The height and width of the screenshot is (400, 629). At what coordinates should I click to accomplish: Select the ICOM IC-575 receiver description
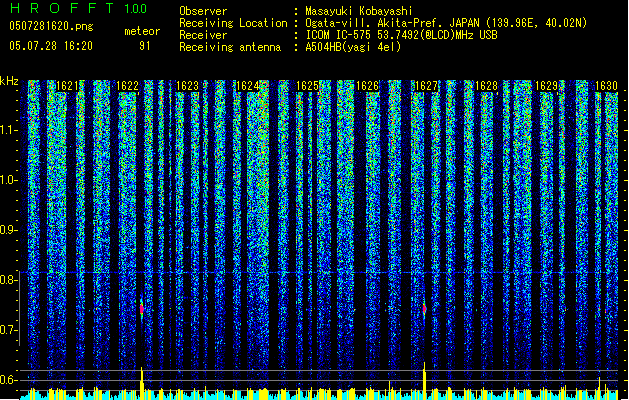click(401, 35)
